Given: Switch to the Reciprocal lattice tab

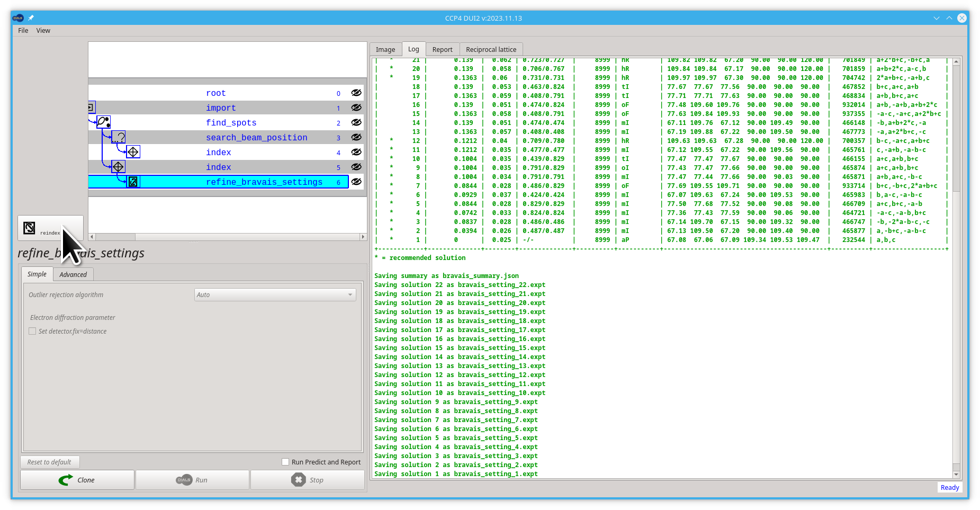Looking at the screenshot, I should 491,49.
